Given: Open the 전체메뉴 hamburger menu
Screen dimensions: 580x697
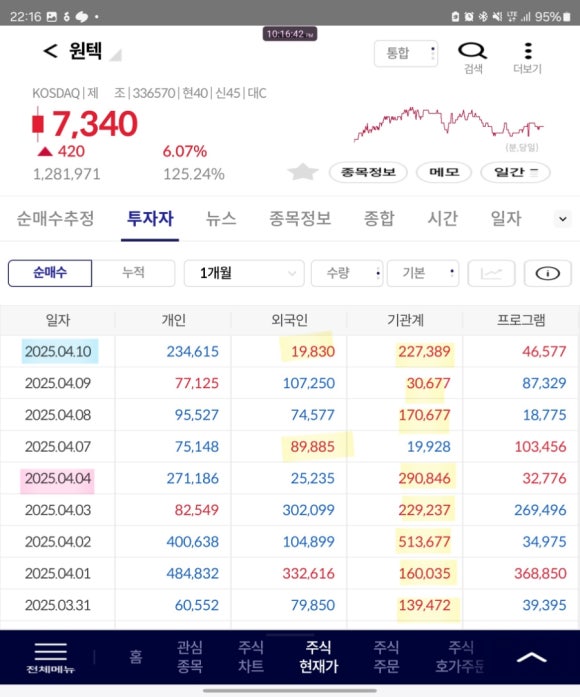Looking at the screenshot, I should 50,657.
